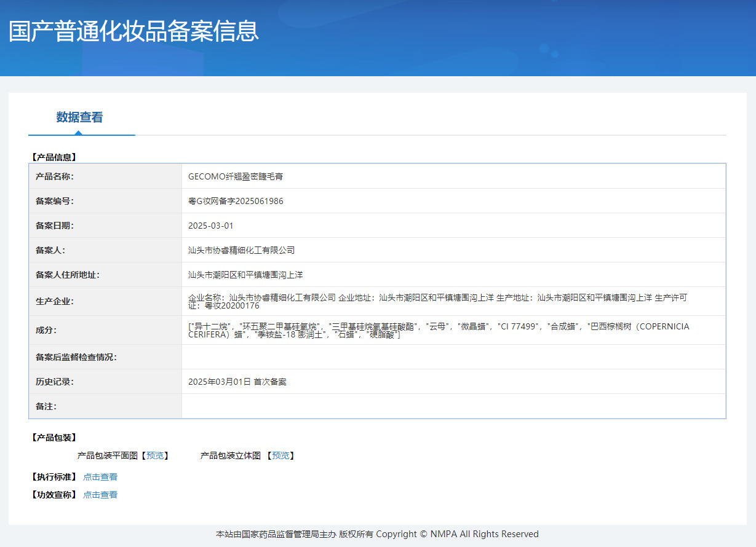Click the 备案人住所地址: row label
This screenshot has height=547, width=756.
tap(68, 275)
